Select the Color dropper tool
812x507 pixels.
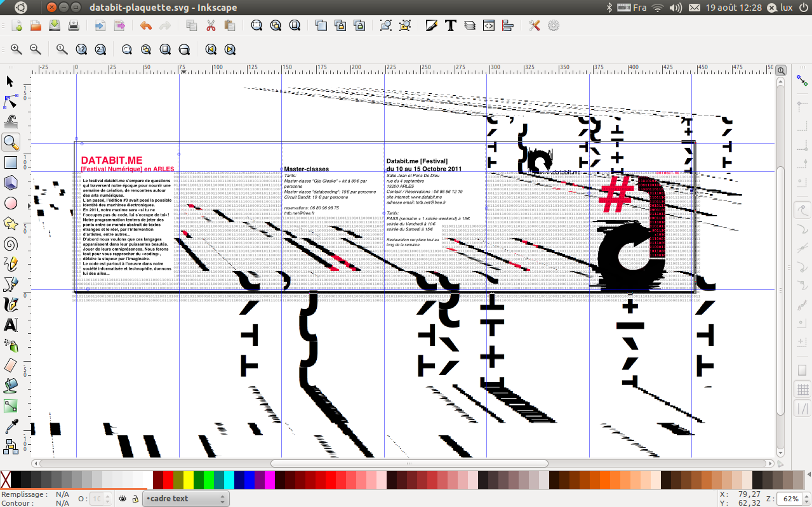[10, 426]
